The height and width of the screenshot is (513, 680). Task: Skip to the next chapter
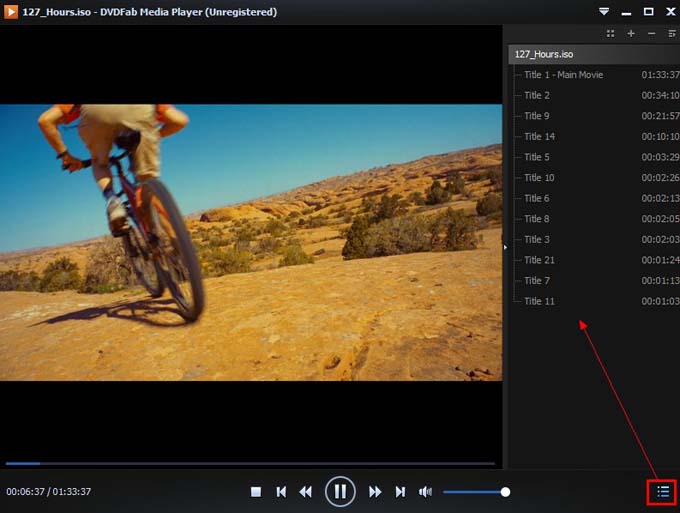400,492
